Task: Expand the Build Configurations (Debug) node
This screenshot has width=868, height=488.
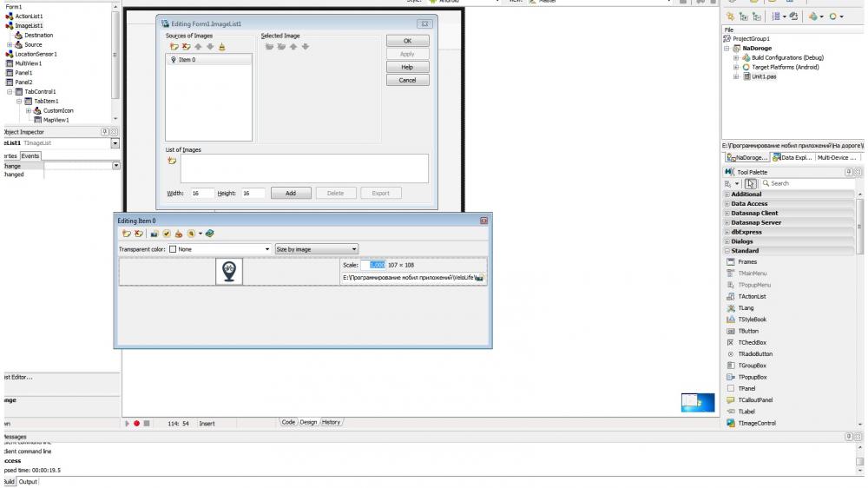Action: [x=736, y=57]
